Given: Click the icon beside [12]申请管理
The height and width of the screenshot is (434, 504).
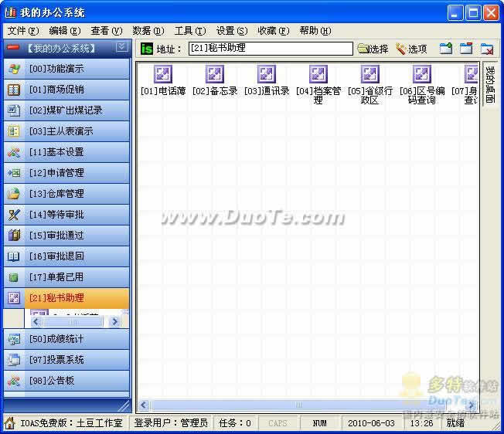Looking at the screenshot, I should (x=14, y=173).
